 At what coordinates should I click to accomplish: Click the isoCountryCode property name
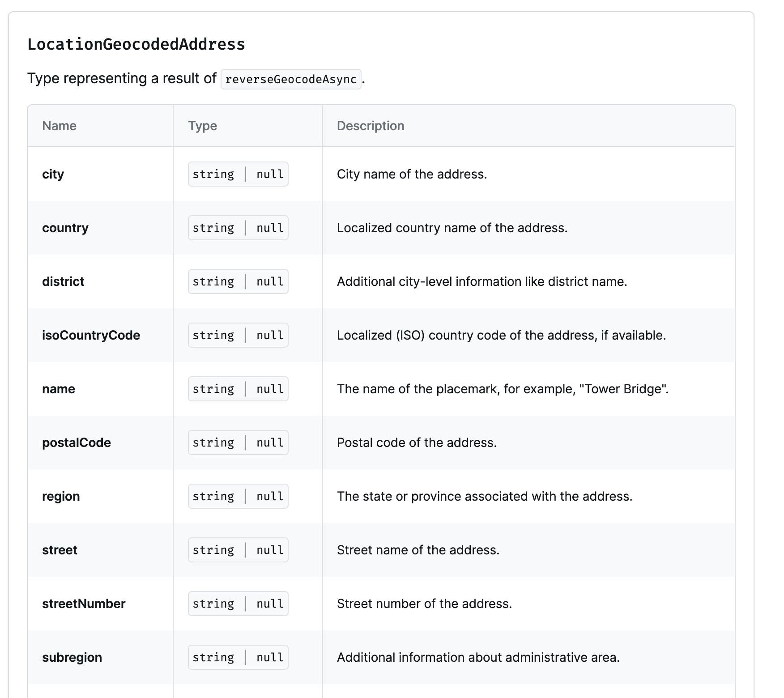[x=91, y=335]
